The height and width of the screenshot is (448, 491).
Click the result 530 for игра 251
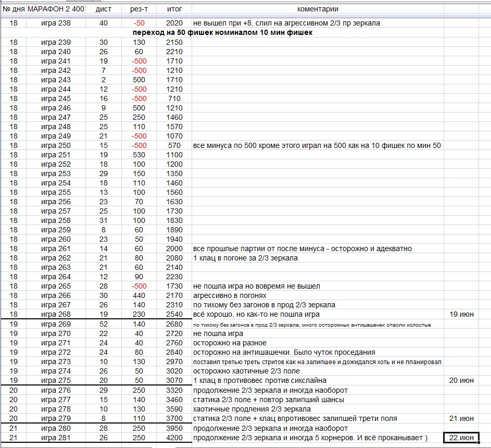pyautogui.click(x=139, y=155)
